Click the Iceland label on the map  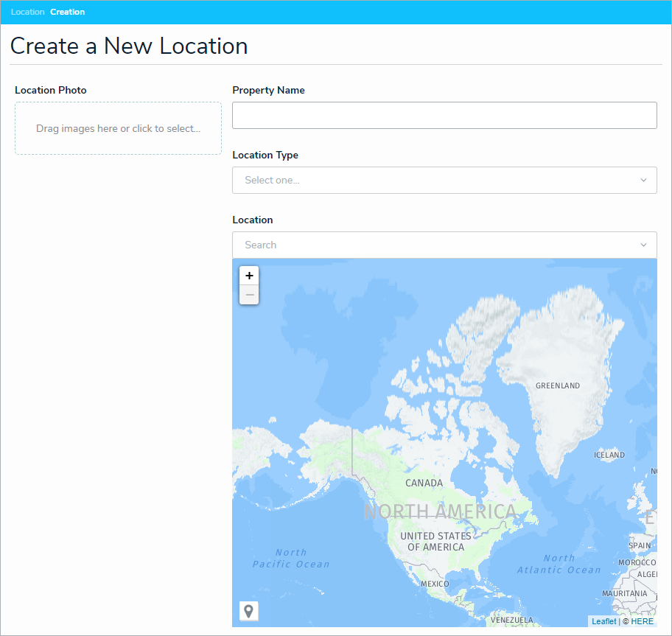pos(609,455)
